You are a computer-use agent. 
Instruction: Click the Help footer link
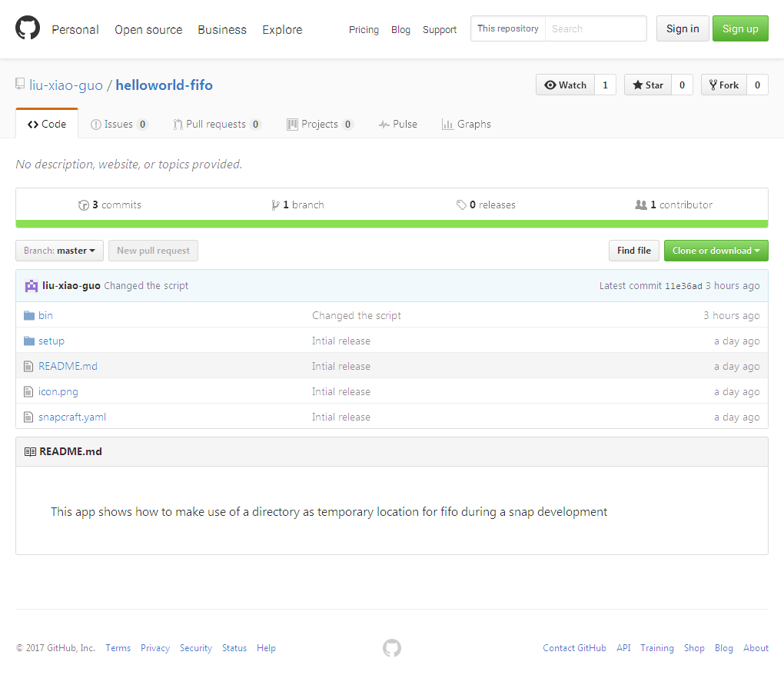pos(266,648)
